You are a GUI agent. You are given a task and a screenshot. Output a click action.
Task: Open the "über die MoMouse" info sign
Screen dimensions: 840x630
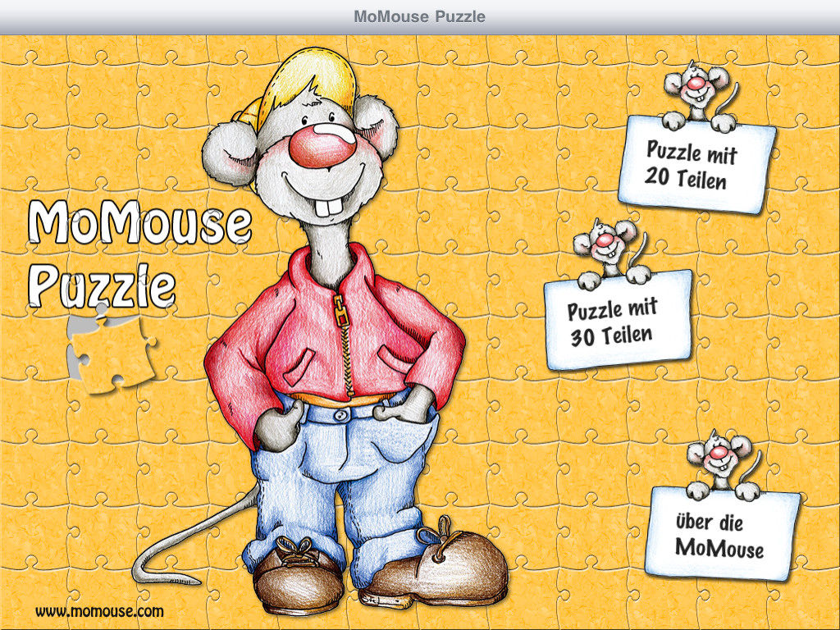tap(722, 534)
